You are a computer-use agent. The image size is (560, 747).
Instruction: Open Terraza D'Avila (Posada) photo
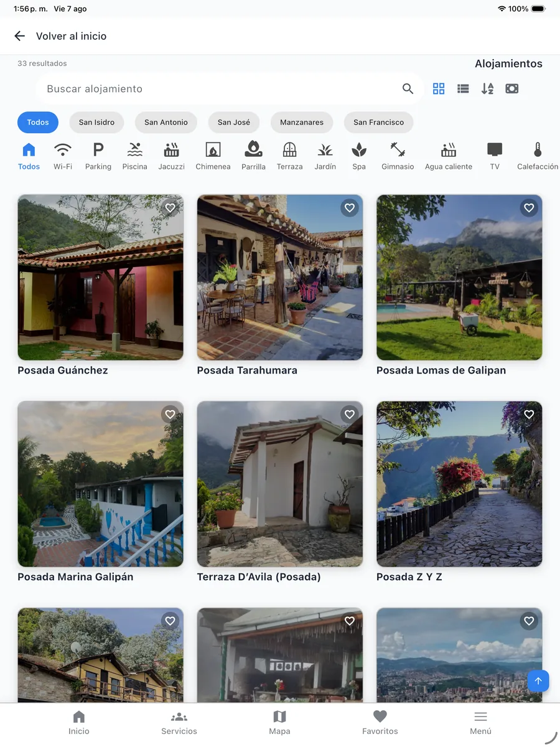pyautogui.click(x=280, y=484)
